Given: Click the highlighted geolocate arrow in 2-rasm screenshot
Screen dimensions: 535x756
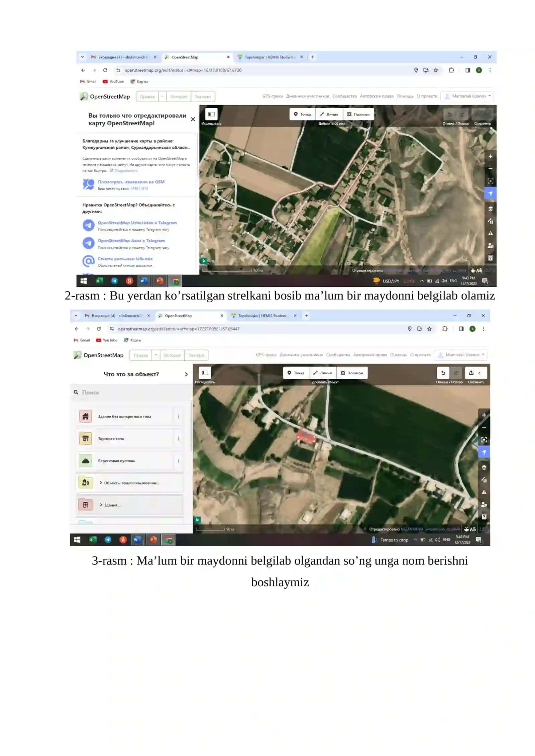Looking at the screenshot, I should (490, 193).
